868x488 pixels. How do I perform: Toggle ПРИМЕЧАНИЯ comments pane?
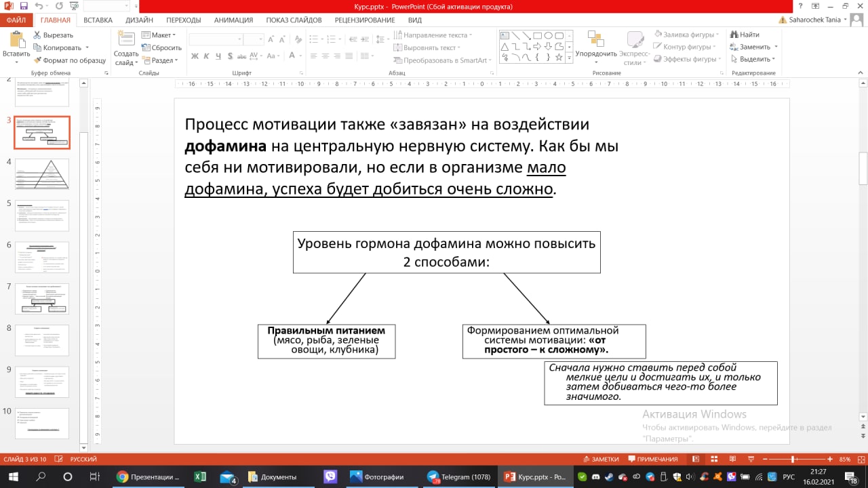(652, 459)
